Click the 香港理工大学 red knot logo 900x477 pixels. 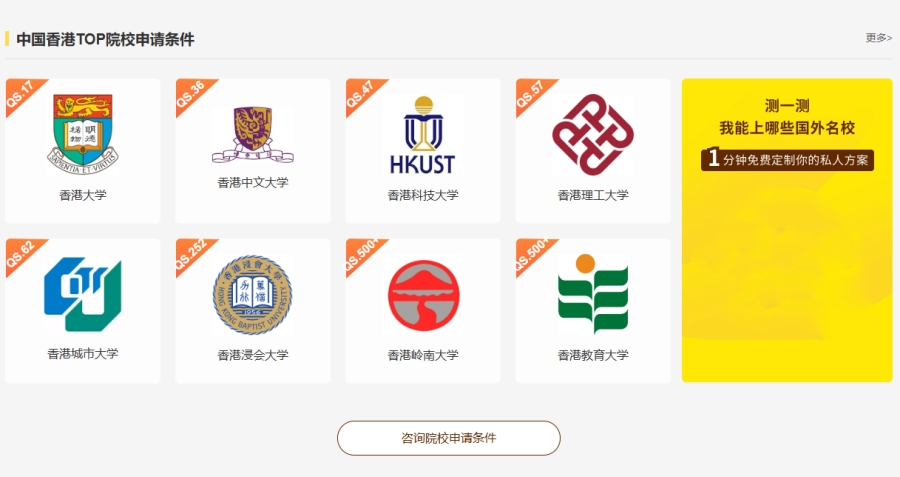coord(593,135)
